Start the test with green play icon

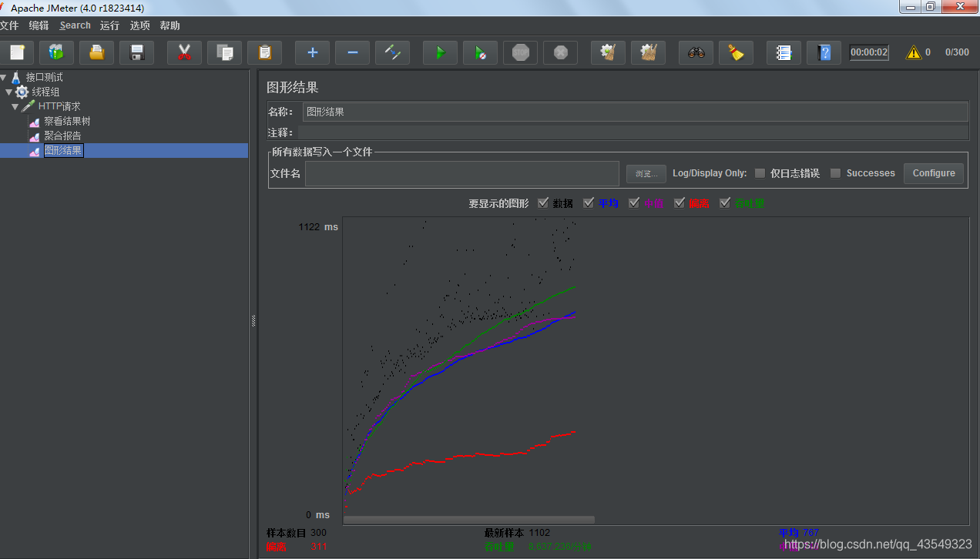[440, 52]
